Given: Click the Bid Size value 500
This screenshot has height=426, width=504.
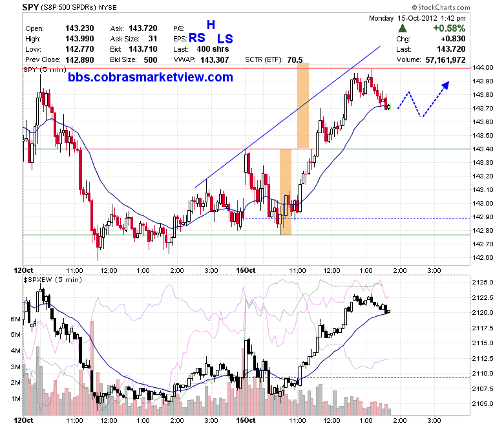Looking at the screenshot, I should [151, 60].
